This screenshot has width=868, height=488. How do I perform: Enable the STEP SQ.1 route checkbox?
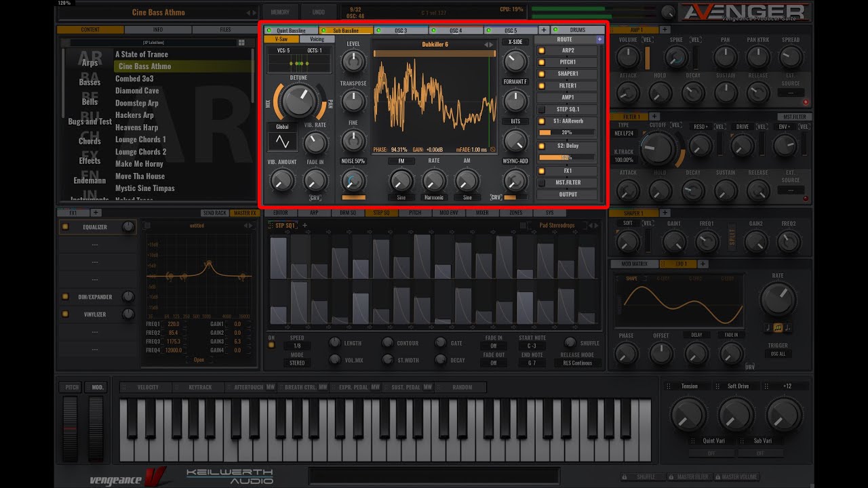tap(542, 109)
